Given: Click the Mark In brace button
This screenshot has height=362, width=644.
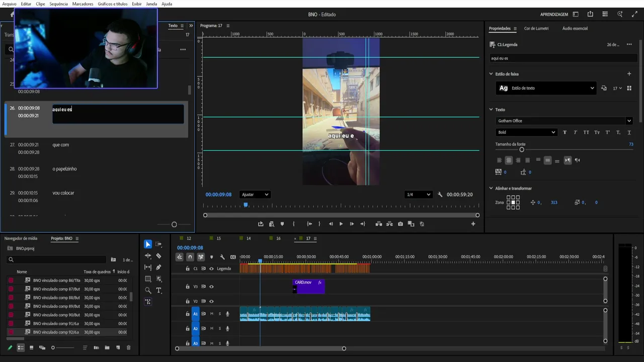Looking at the screenshot, I should click(294, 224).
